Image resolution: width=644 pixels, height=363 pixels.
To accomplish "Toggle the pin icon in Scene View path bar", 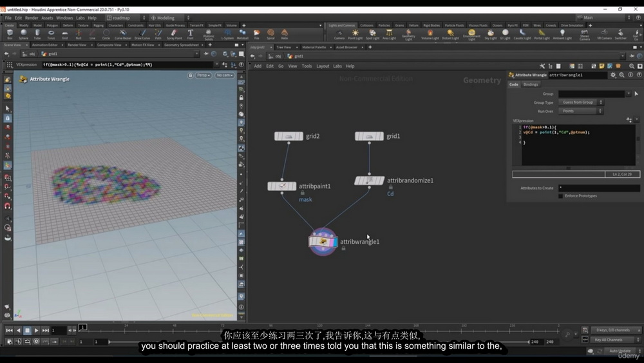I will pos(206,54).
